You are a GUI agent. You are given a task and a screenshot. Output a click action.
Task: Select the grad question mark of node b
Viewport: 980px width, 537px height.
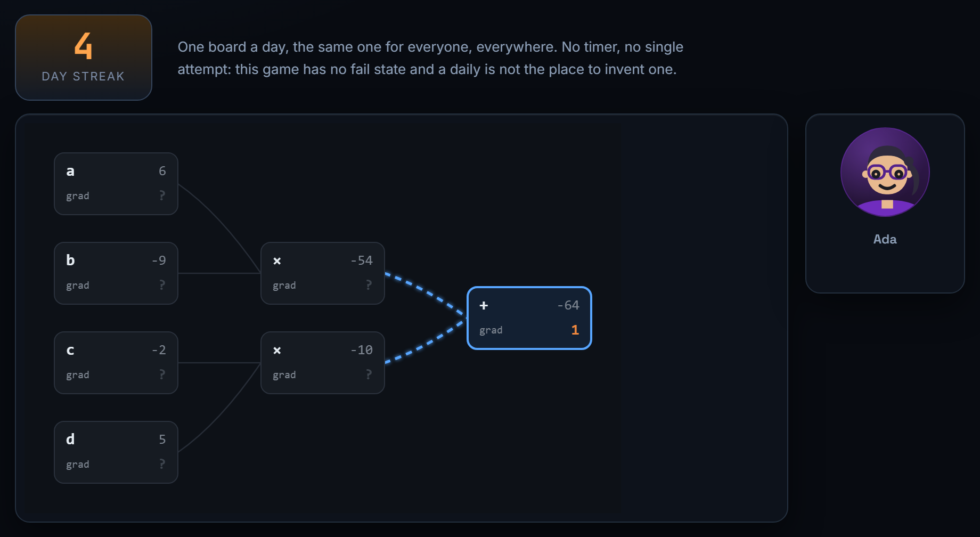click(162, 285)
